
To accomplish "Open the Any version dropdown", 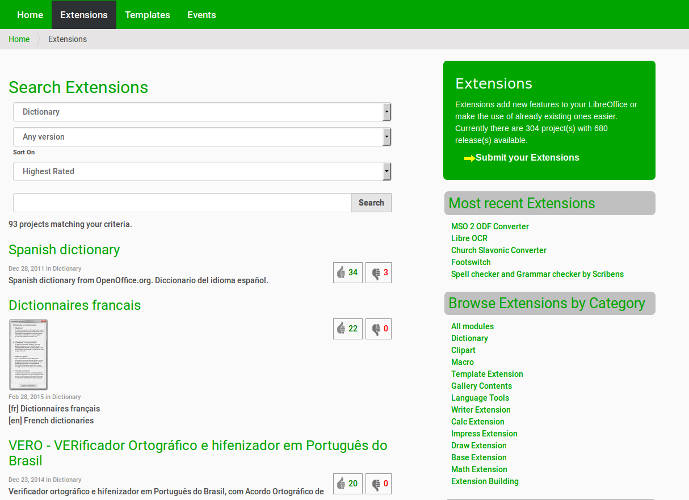I will click(202, 137).
